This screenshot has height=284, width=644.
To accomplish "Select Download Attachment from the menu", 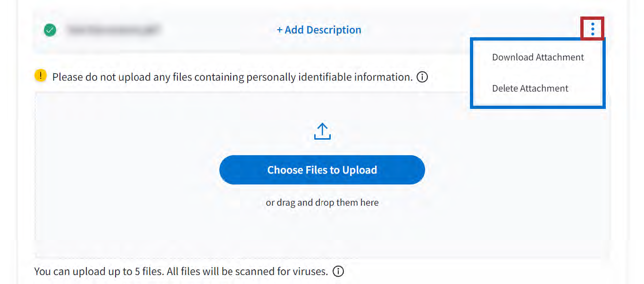I will (538, 58).
